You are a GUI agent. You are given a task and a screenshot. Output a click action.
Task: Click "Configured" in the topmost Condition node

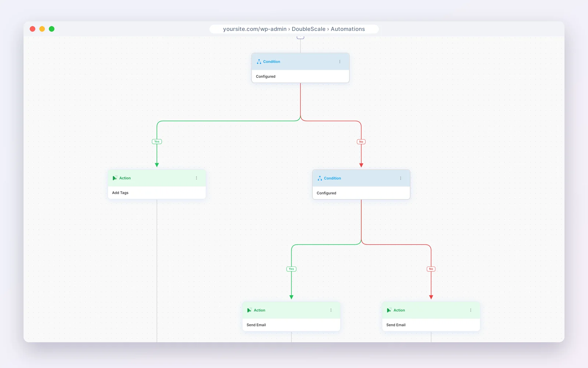266,77
